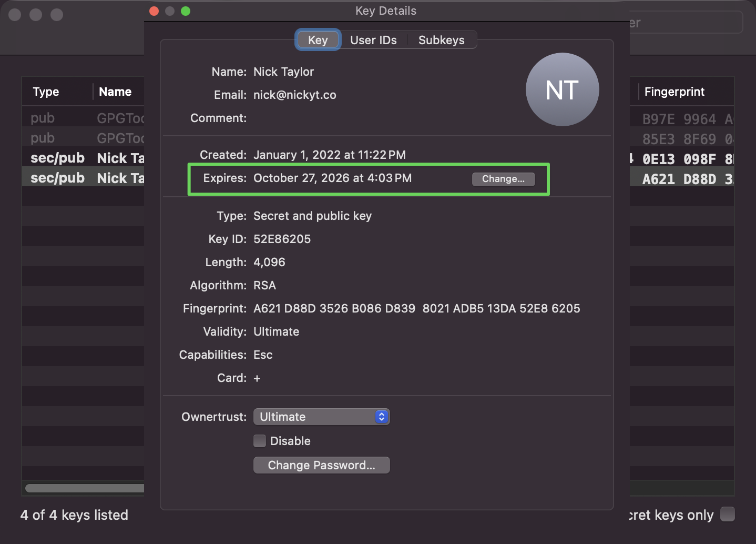Close the Key Details window
This screenshot has width=756, height=544.
154,11
